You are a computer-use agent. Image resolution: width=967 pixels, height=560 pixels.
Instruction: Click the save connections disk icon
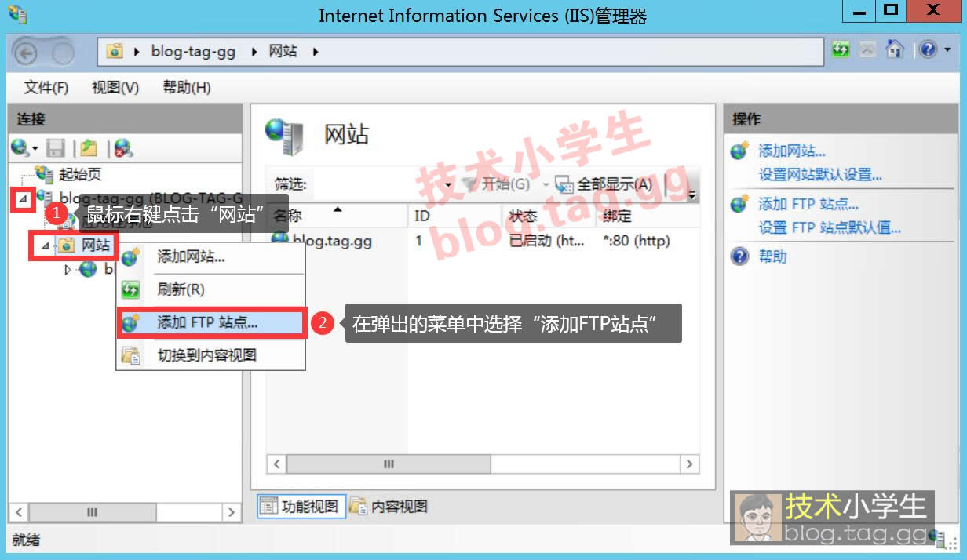click(x=56, y=147)
